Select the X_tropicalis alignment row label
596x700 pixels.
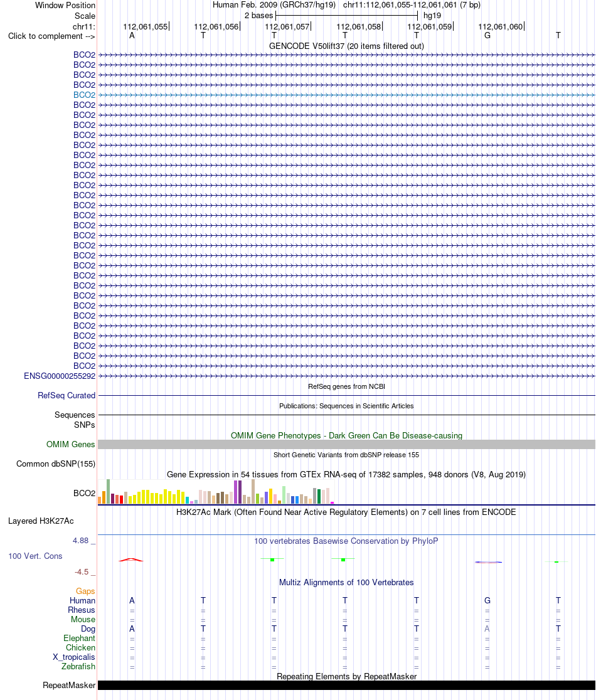tap(73, 657)
